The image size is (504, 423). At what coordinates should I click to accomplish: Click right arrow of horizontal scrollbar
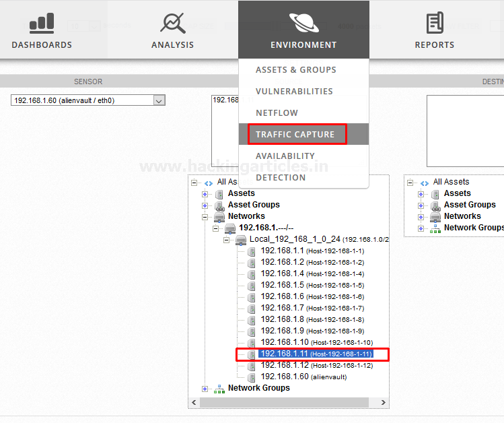[x=384, y=402]
